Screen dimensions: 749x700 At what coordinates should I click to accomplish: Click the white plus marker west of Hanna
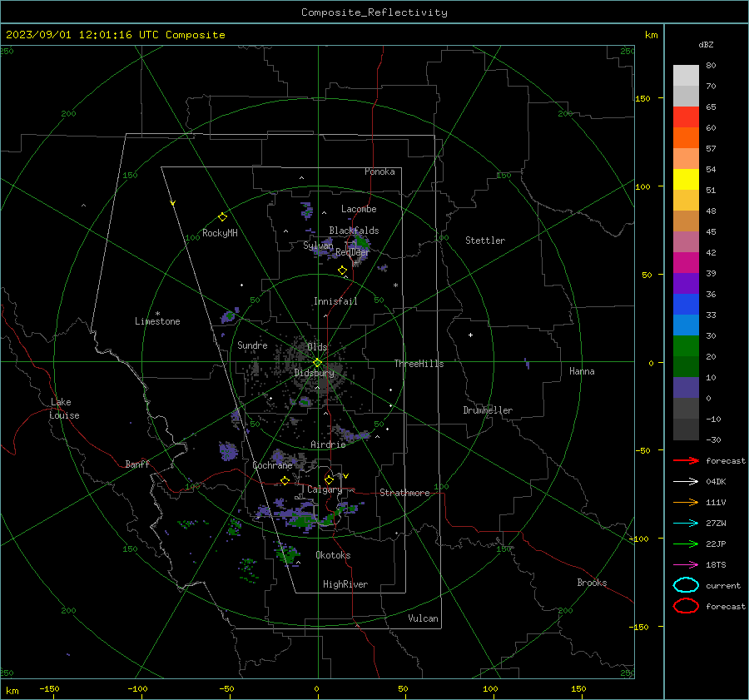click(x=470, y=335)
